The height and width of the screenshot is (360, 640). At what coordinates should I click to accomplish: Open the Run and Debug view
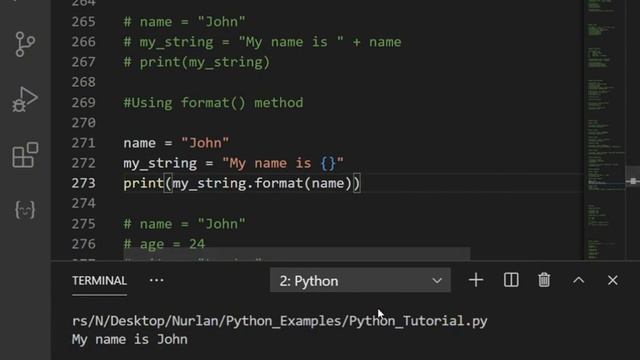25,99
